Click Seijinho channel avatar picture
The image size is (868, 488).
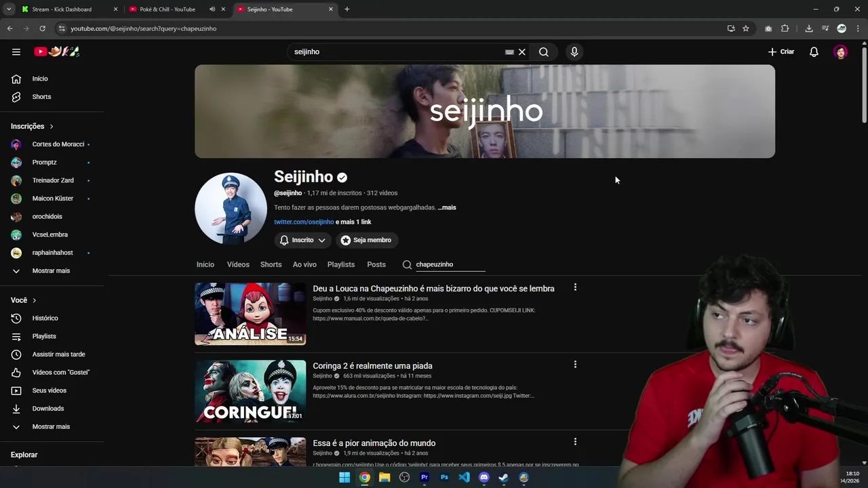pos(231,208)
